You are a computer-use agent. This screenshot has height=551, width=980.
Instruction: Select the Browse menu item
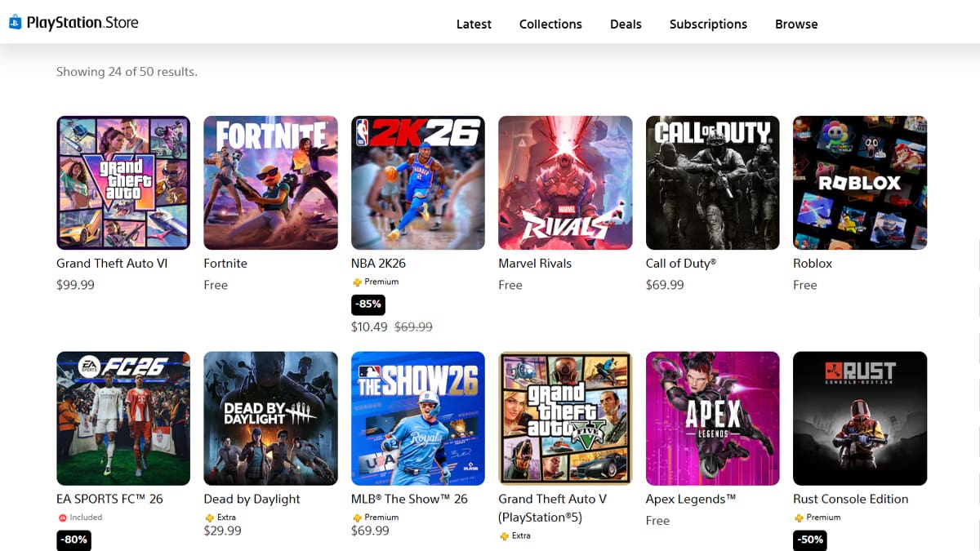pyautogui.click(x=796, y=24)
